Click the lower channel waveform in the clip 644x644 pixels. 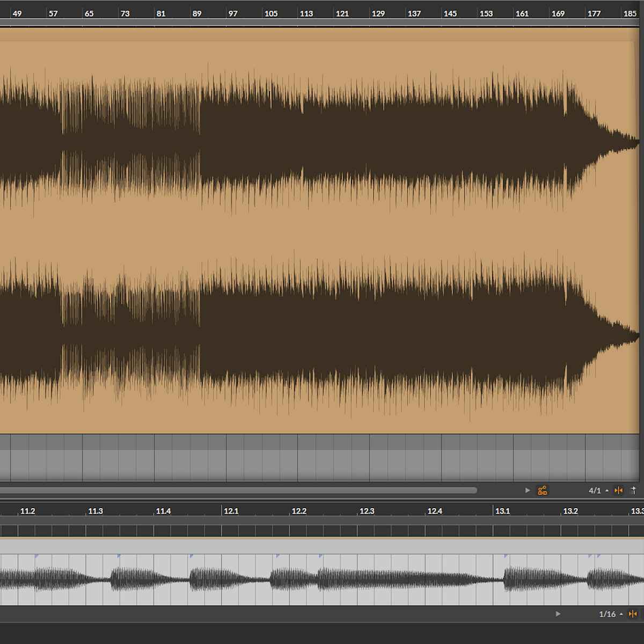(x=322, y=335)
